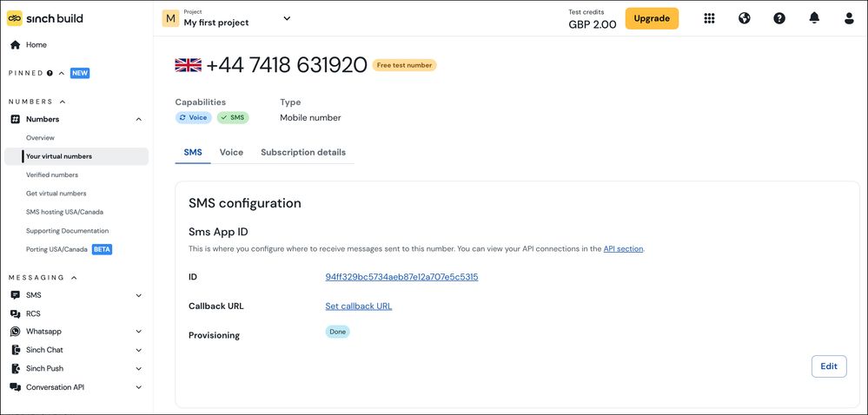The image size is (868, 415).
Task: Click the Sinch Build logo
Action: coord(45,18)
